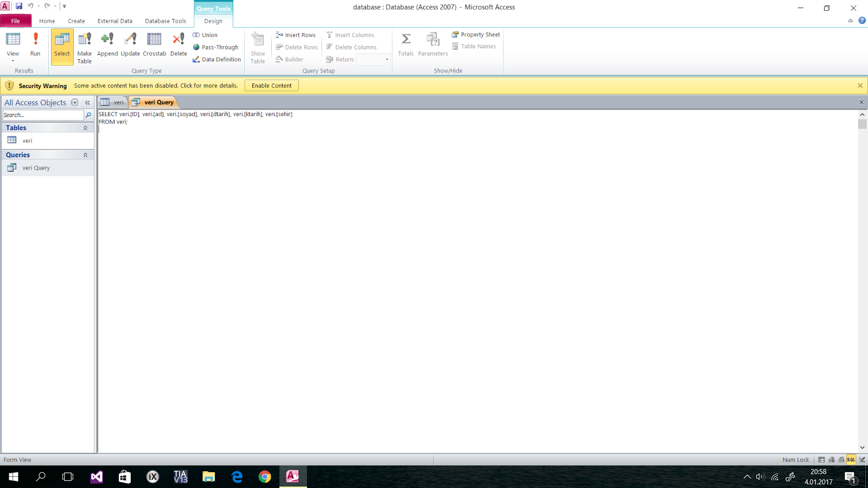Switch to the External Data tab
The height and width of the screenshot is (488, 868).
point(115,21)
